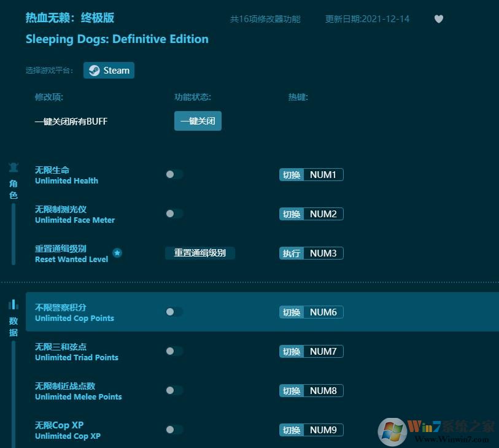Screen dimensions: 499x448
Task: Click the 共16项修改器功能 text
Action: pos(265,19)
